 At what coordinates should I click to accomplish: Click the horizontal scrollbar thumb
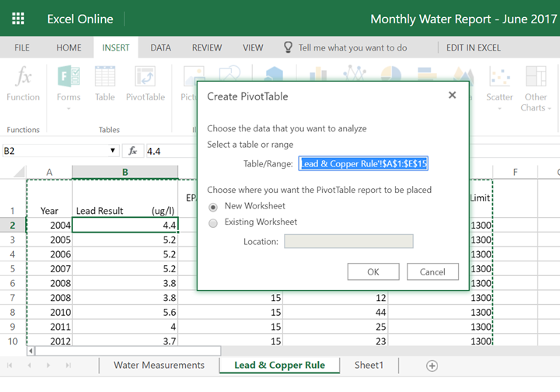click(128, 352)
